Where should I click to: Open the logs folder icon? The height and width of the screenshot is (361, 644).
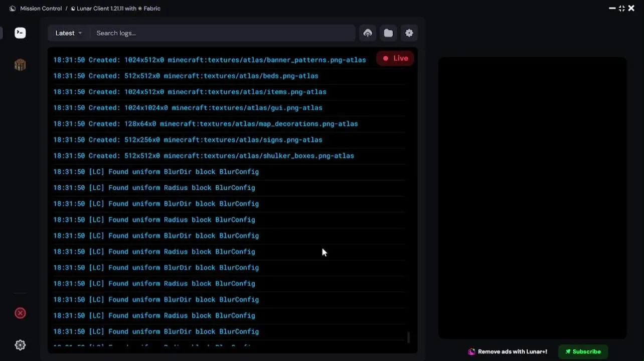388,33
